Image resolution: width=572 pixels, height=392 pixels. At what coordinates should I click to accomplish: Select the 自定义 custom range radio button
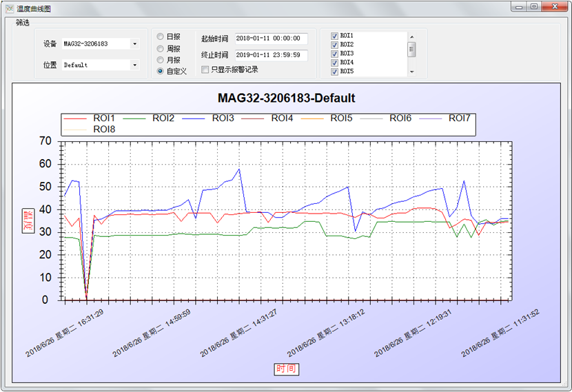160,71
